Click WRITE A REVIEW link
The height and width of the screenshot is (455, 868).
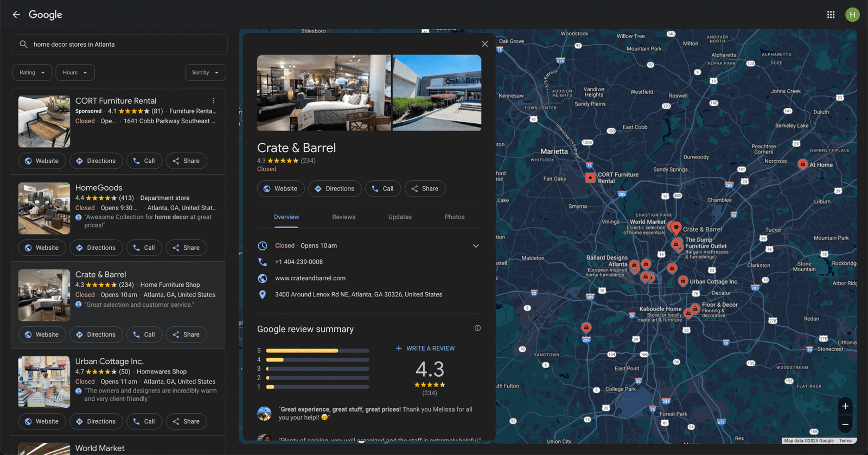(x=425, y=349)
